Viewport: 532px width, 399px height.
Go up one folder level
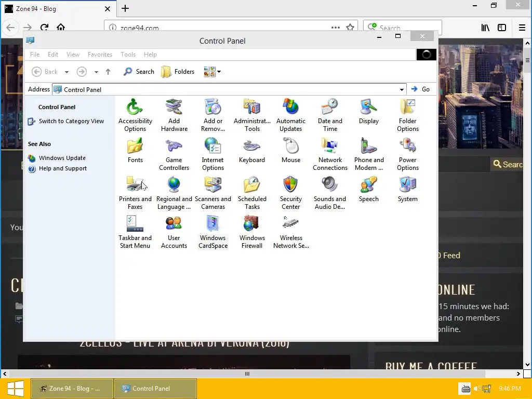tap(108, 72)
